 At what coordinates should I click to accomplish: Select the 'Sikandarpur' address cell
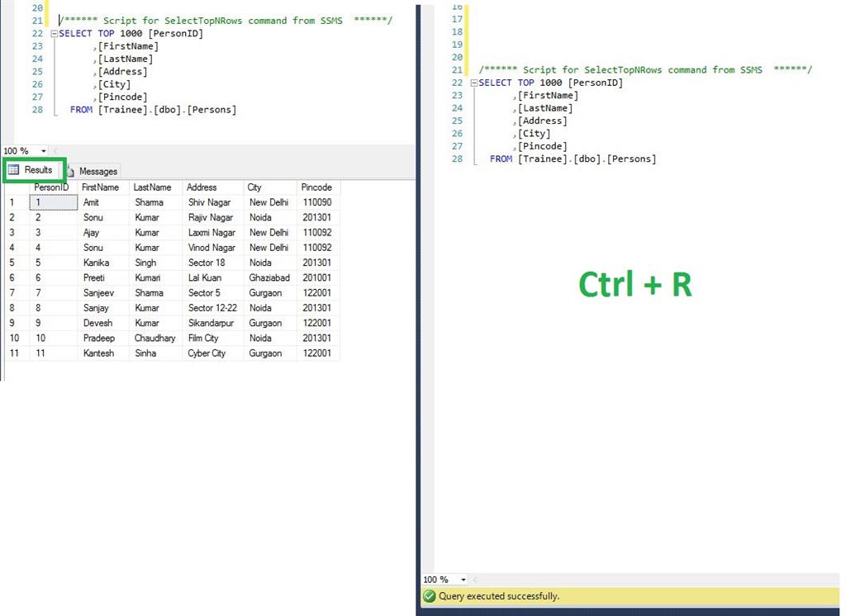point(212,323)
